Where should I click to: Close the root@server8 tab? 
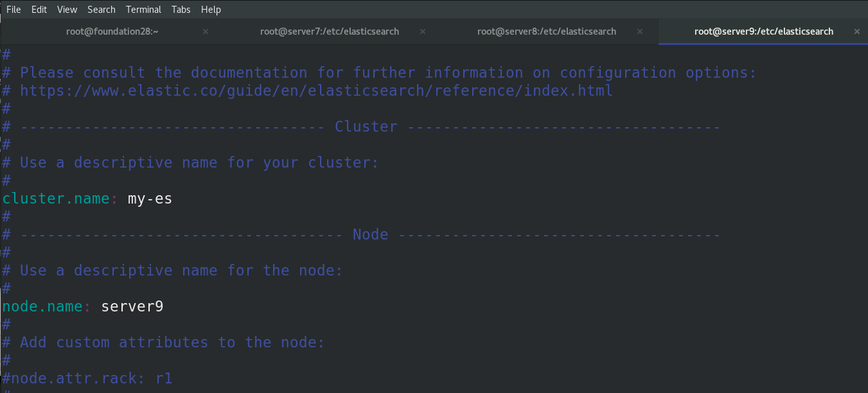pyautogui.click(x=640, y=31)
